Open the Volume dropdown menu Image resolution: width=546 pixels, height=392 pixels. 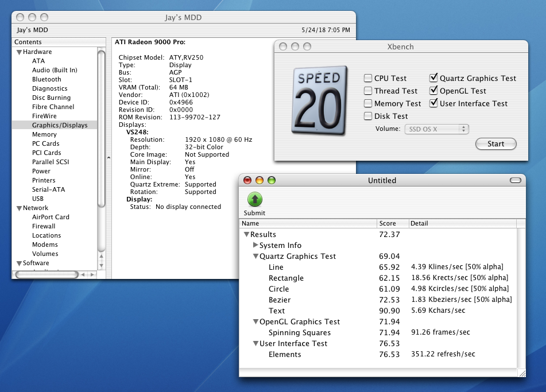pyautogui.click(x=437, y=129)
